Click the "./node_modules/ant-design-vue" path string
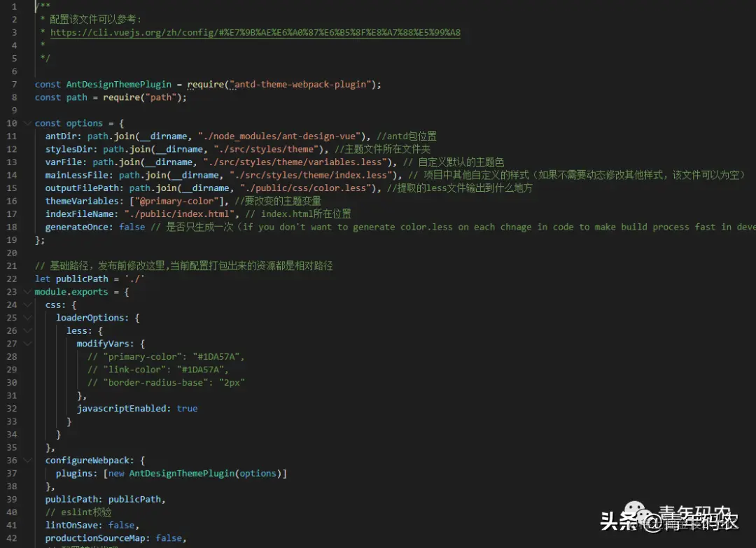Viewport: 756px width, 548px height. (279, 136)
